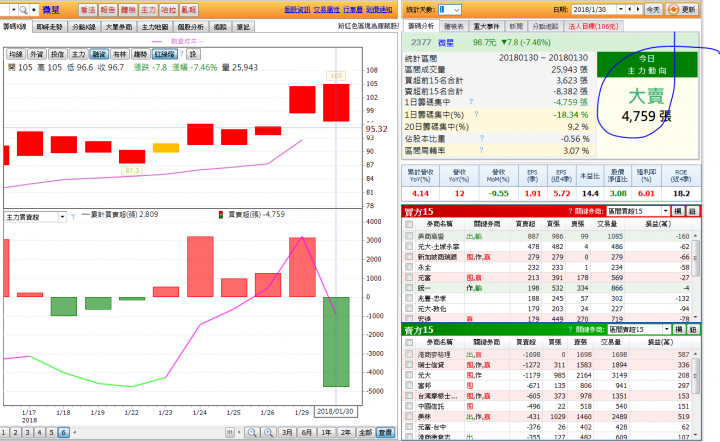The height and width of the screenshot is (442, 720).
Task: Tick the checkbox for 元富 buyer row
Action: pyautogui.click(x=409, y=277)
